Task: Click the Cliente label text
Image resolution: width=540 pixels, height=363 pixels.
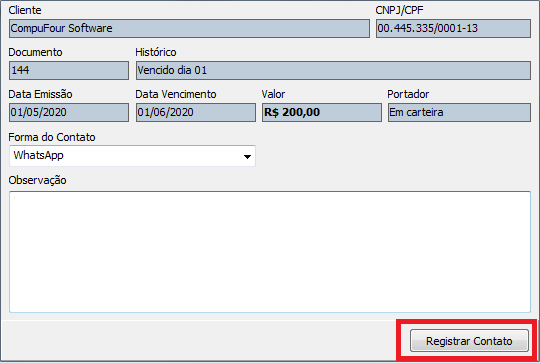Action: pos(25,10)
